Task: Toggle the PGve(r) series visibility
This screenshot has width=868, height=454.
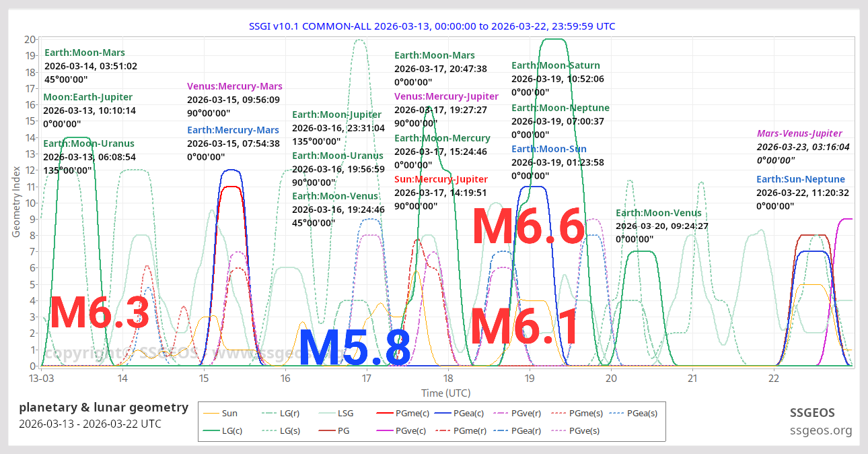Action: [500, 413]
